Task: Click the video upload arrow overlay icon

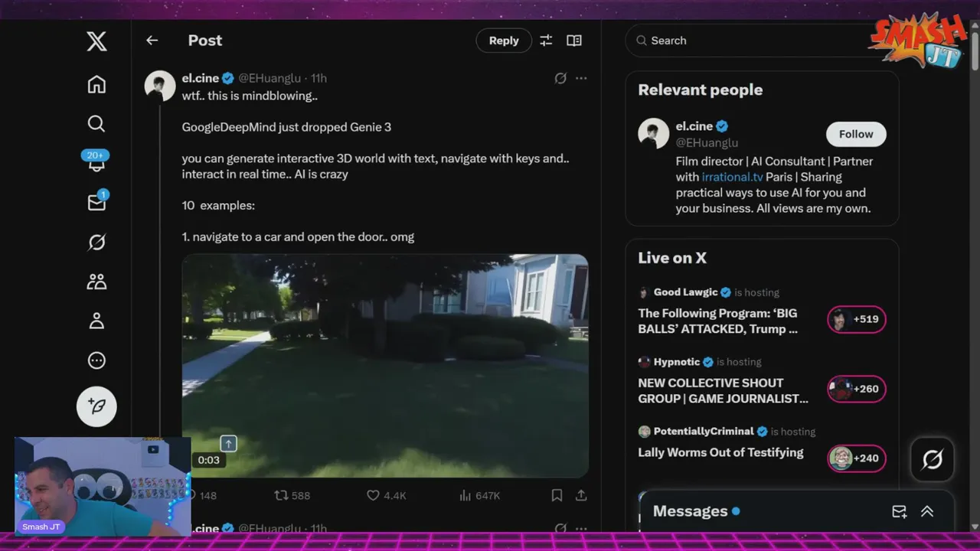Action: [x=228, y=443]
